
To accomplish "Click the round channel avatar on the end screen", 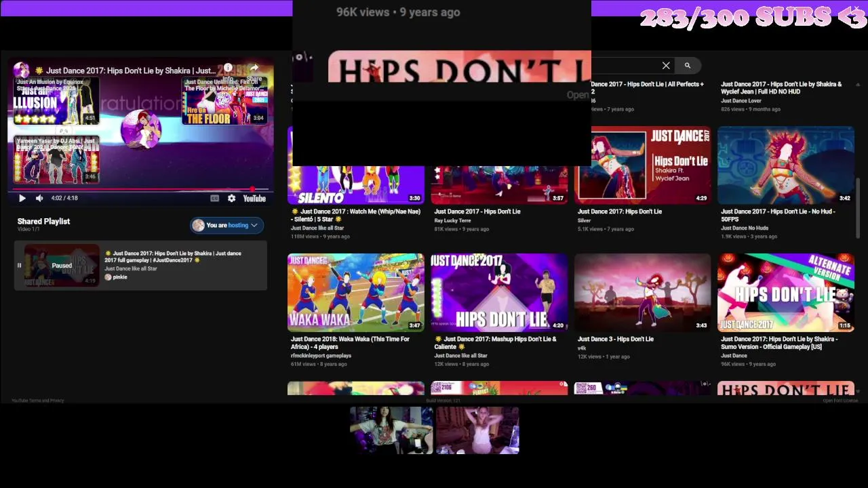I will [140, 129].
